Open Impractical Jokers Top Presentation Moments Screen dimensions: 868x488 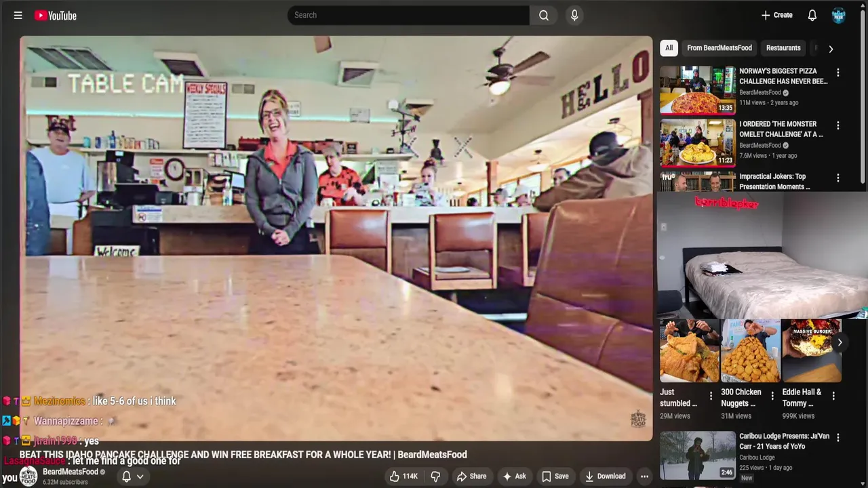pyautogui.click(x=774, y=182)
